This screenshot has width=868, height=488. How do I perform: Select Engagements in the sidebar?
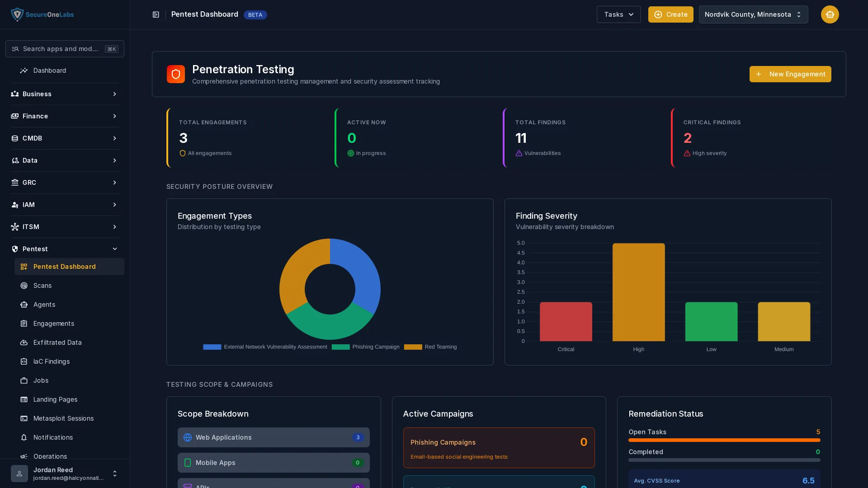tap(69, 324)
